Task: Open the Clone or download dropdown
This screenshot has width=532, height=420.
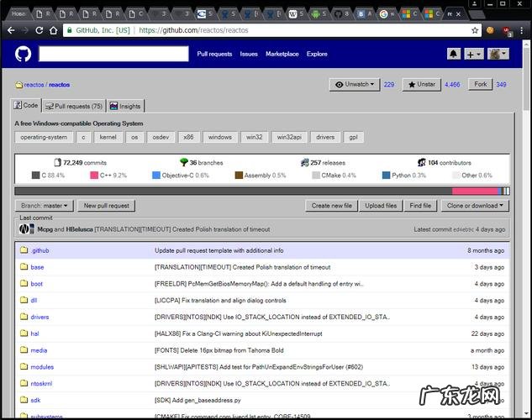Action: (476, 205)
